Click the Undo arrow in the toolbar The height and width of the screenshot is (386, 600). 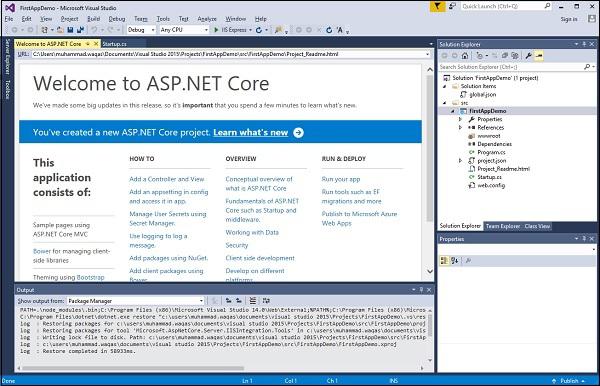[x=94, y=30]
